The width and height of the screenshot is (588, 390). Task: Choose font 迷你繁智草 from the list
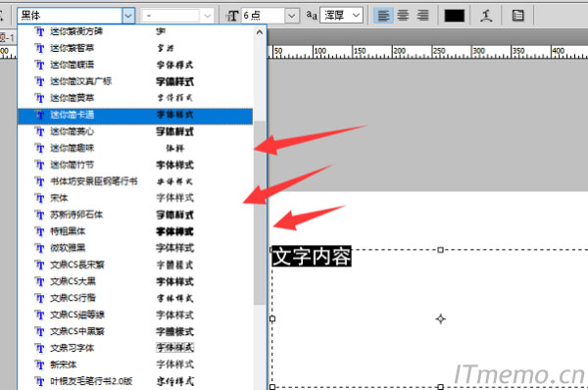point(135,48)
